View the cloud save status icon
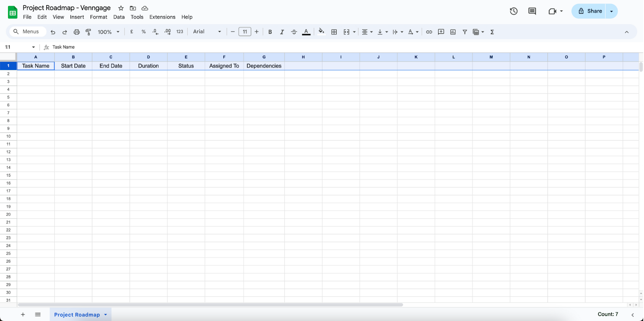 pos(145,8)
